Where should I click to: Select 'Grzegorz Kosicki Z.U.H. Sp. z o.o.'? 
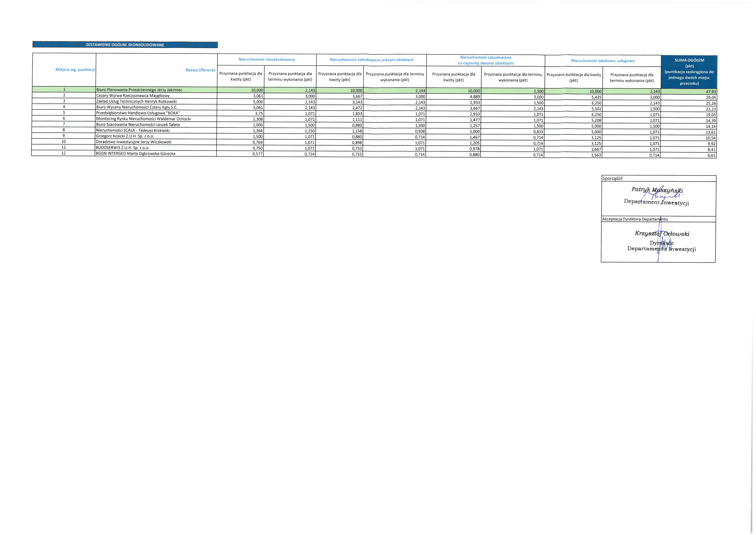pos(125,136)
